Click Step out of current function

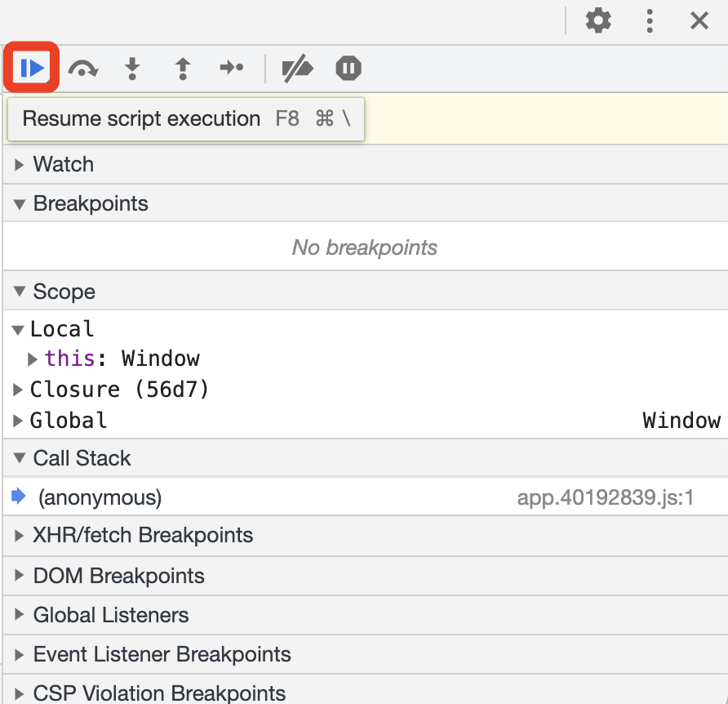[183, 69]
